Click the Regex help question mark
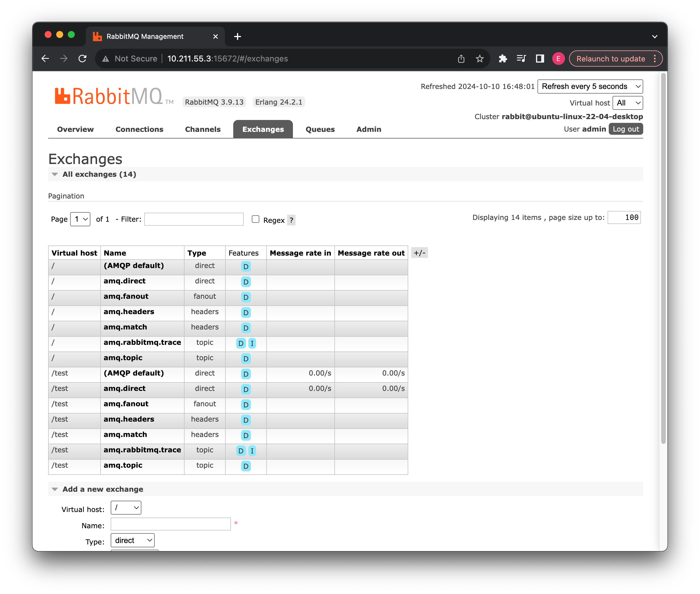This screenshot has width=700, height=594. point(291,220)
